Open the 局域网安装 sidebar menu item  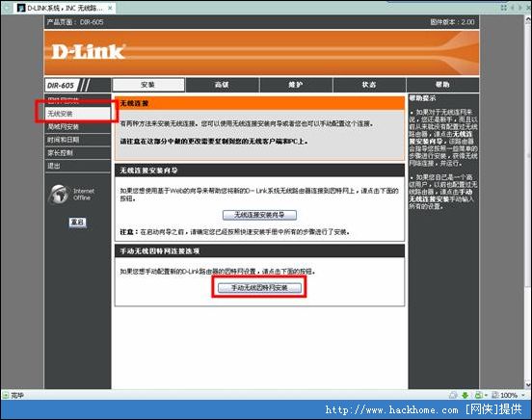tap(78, 126)
